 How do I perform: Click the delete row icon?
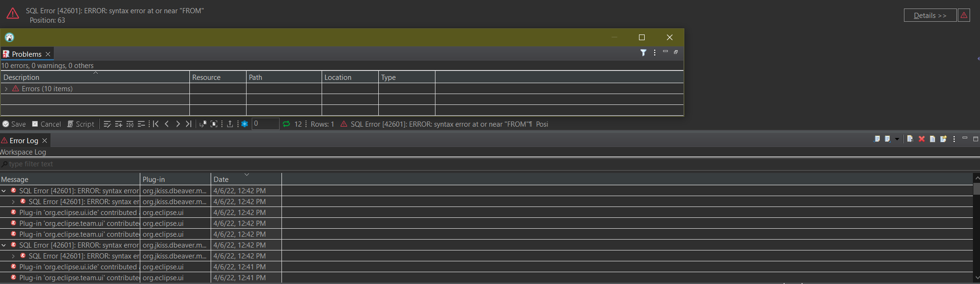141,124
